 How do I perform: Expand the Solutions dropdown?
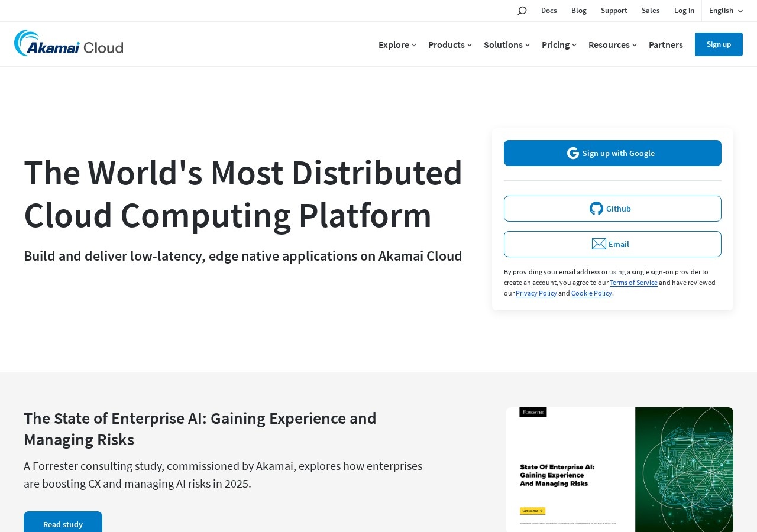pyautogui.click(x=507, y=44)
